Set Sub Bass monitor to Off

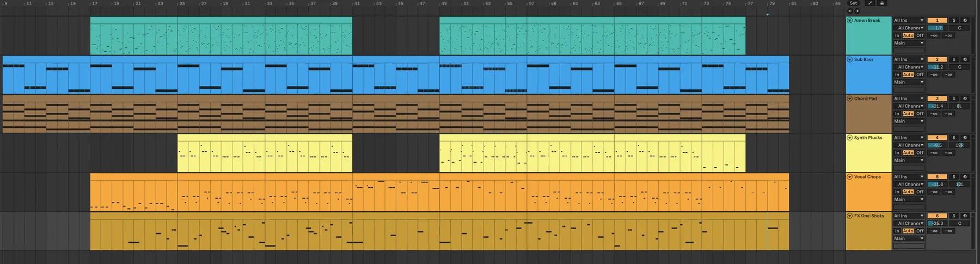coord(920,75)
